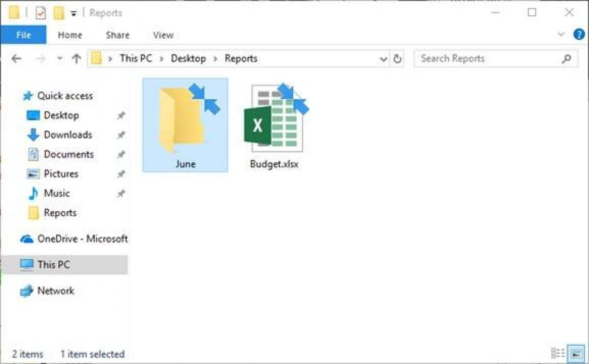Open the File menu tab
Image resolution: width=589 pixels, height=364 pixels.
point(23,35)
